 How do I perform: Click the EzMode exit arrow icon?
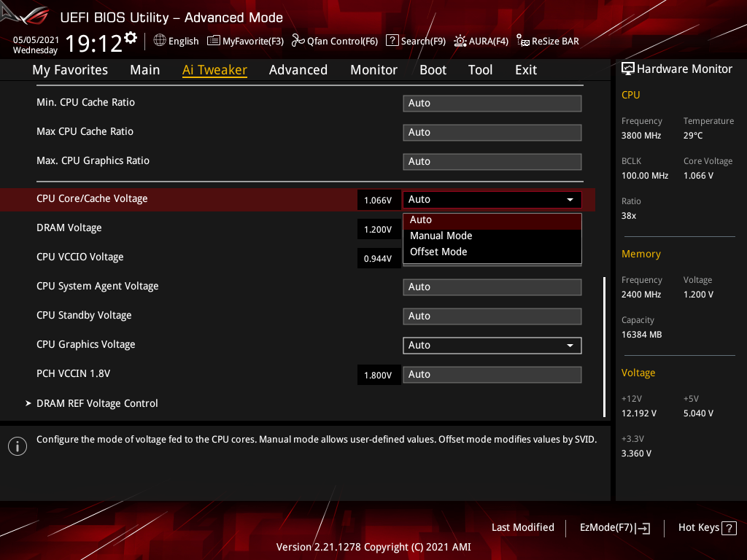tap(643, 528)
